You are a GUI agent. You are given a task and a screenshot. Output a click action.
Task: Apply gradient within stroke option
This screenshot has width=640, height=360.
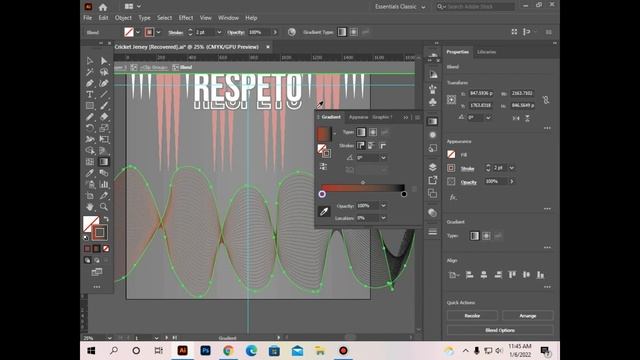click(361, 145)
